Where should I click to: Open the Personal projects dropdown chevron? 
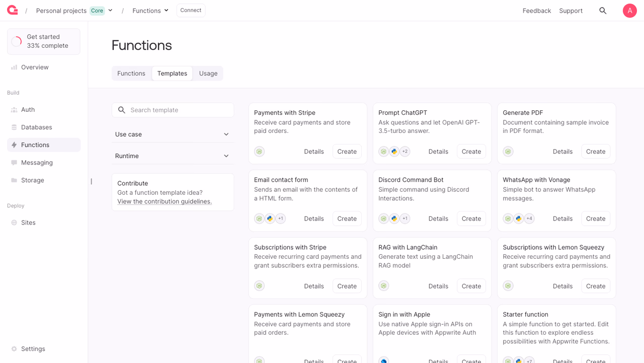110,11
